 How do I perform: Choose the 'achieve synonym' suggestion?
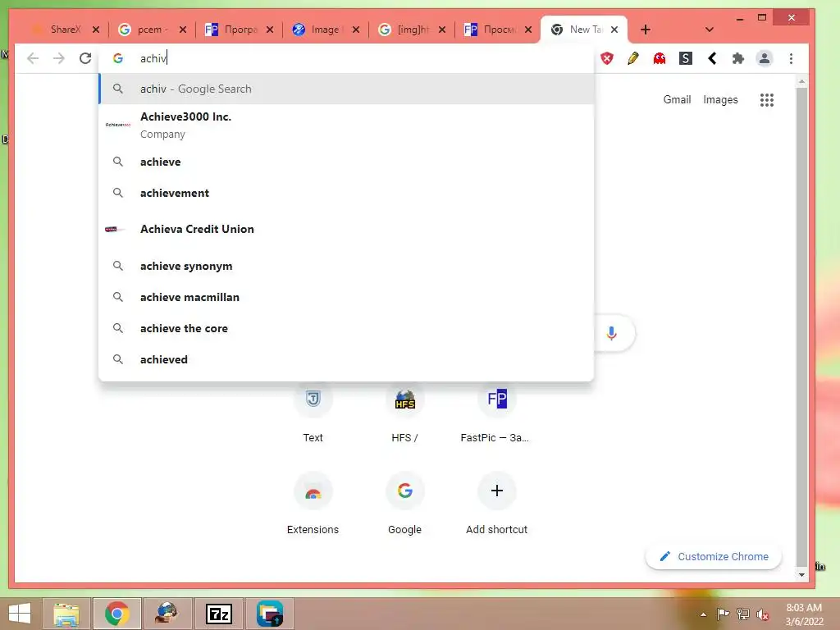346,267
